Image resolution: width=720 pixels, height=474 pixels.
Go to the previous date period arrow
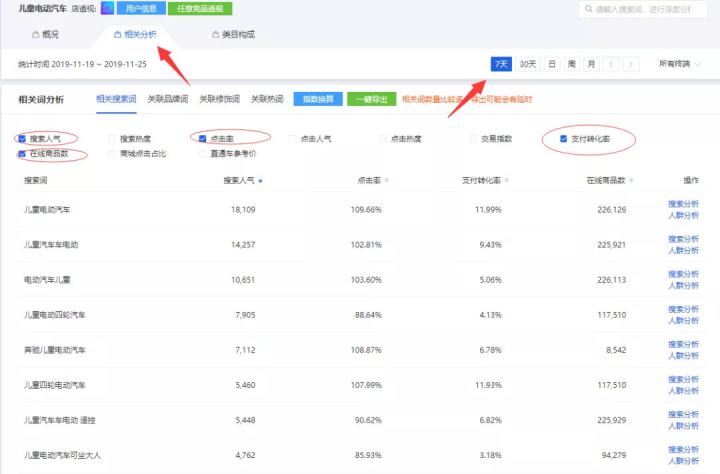click(x=612, y=64)
